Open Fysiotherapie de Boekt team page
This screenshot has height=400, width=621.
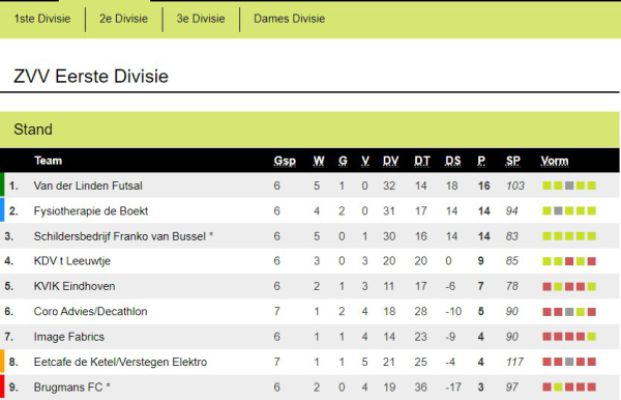point(91,211)
